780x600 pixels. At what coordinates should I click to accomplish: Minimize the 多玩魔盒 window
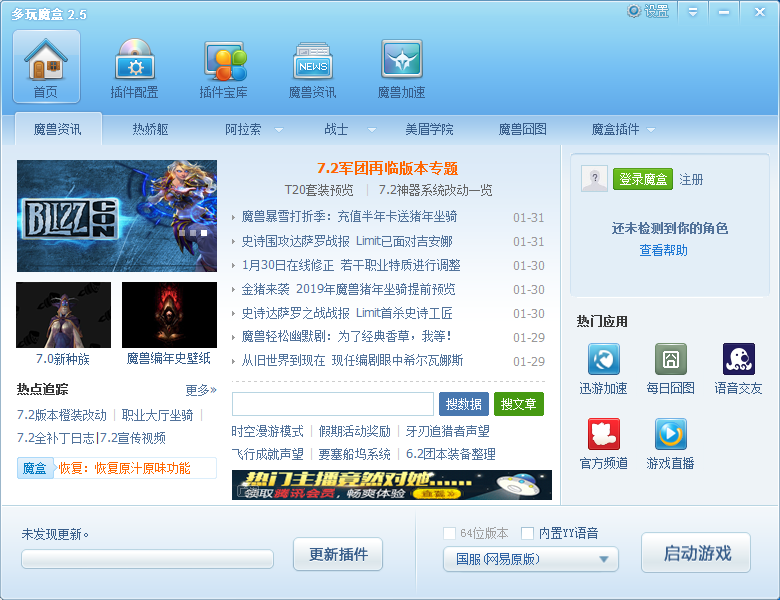point(724,12)
